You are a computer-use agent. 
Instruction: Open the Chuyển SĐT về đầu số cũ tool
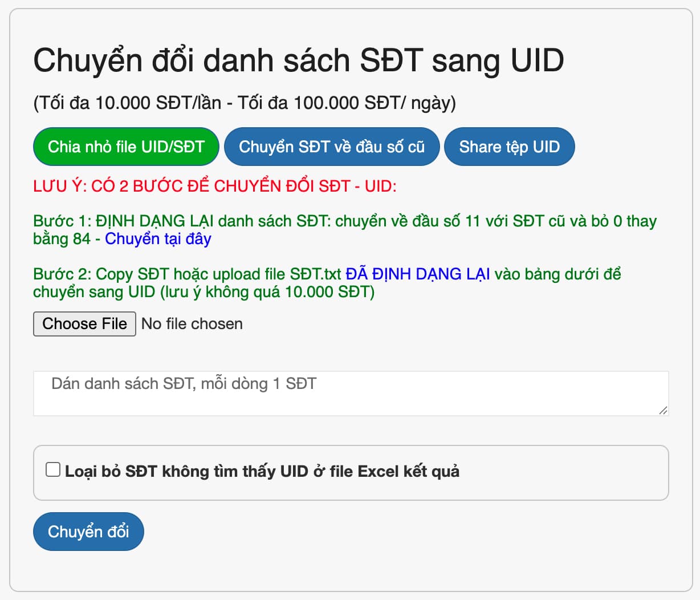click(332, 147)
